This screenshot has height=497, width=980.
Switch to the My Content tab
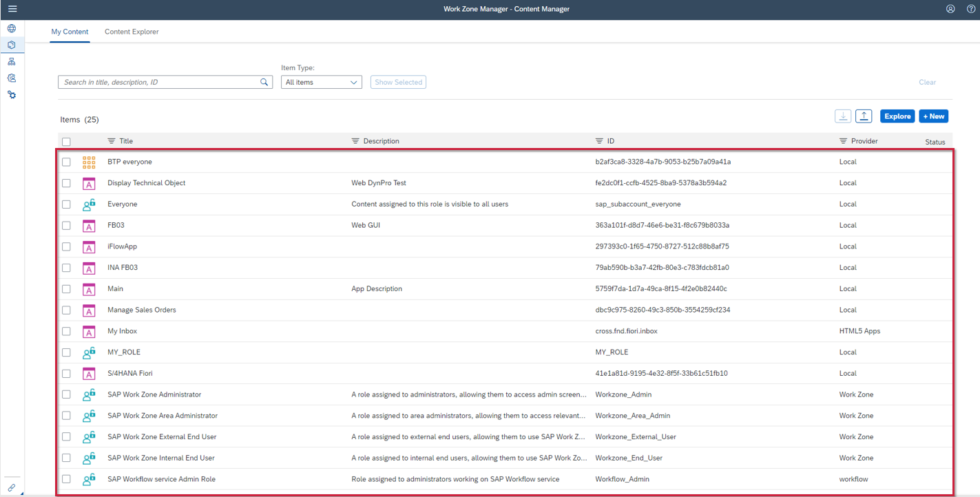[70, 32]
